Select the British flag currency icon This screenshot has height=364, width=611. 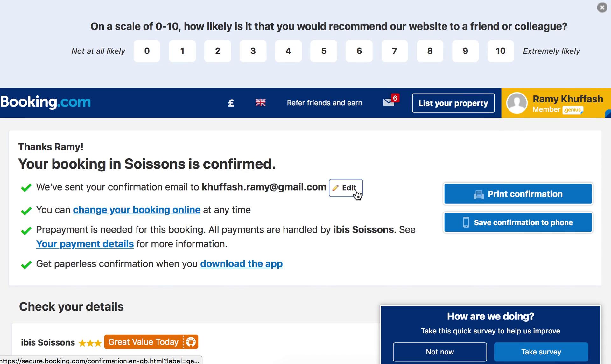[260, 103]
